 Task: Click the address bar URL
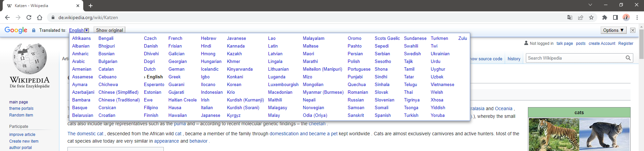88,17
